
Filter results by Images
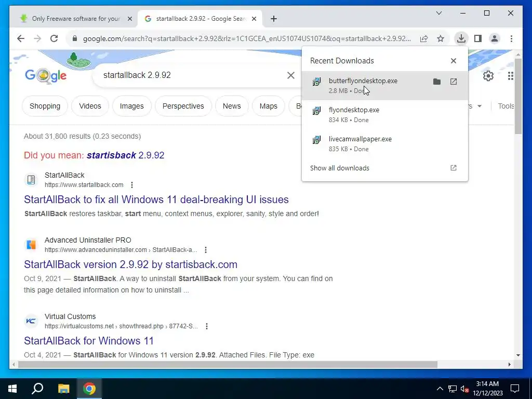tap(131, 106)
